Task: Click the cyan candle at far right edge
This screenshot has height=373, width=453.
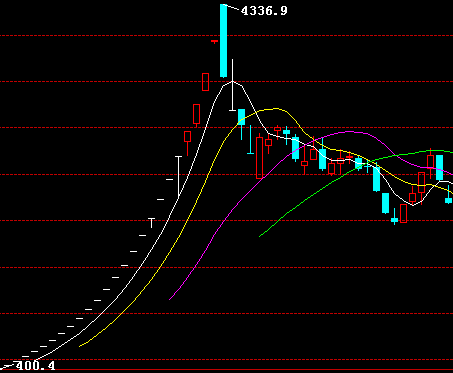Action: point(449,198)
